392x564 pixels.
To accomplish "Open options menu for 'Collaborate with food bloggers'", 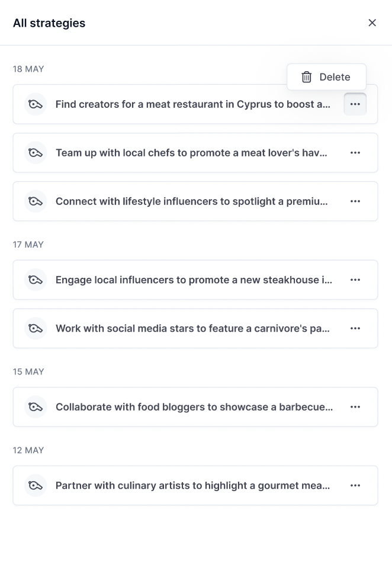I will click(355, 407).
